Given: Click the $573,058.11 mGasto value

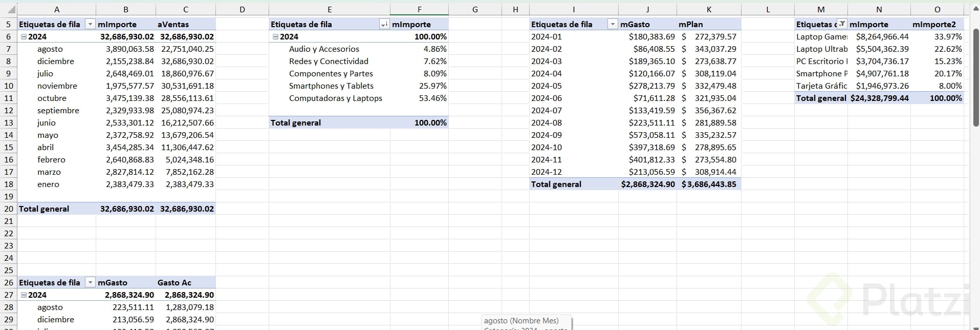Looking at the screenshot, I should [648, 135].
